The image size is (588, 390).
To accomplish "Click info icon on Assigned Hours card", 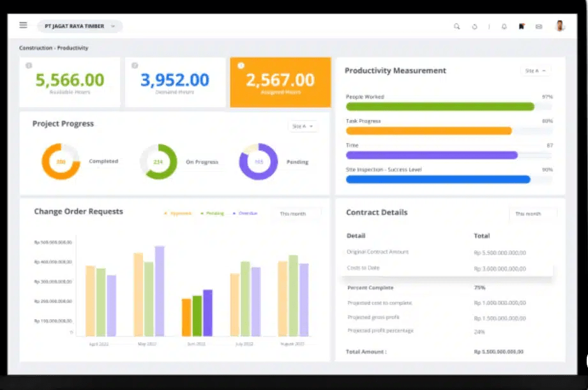I will click(241, 65).
